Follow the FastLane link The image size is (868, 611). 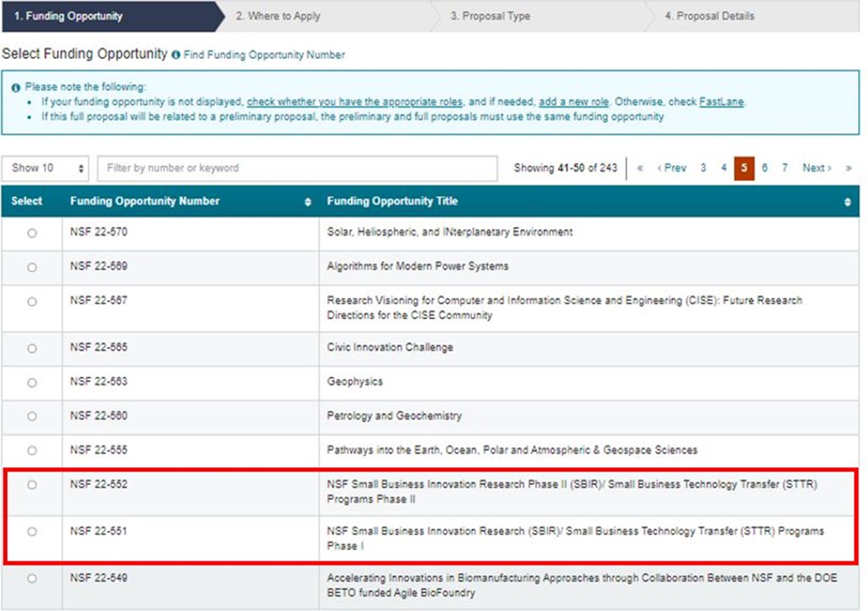(x=721, y=102)
